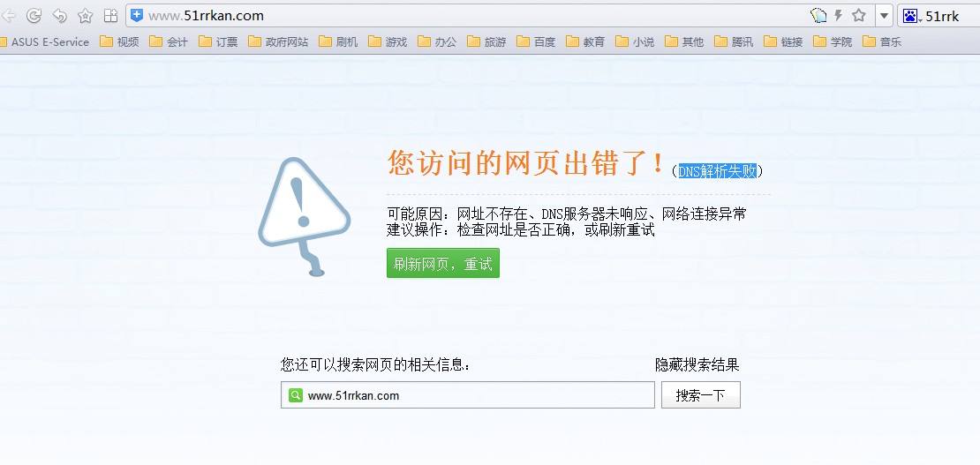Screen dimensions: 980x465
Task: Click 隐藏搜索结果 link
Action: tap(697, 364)
